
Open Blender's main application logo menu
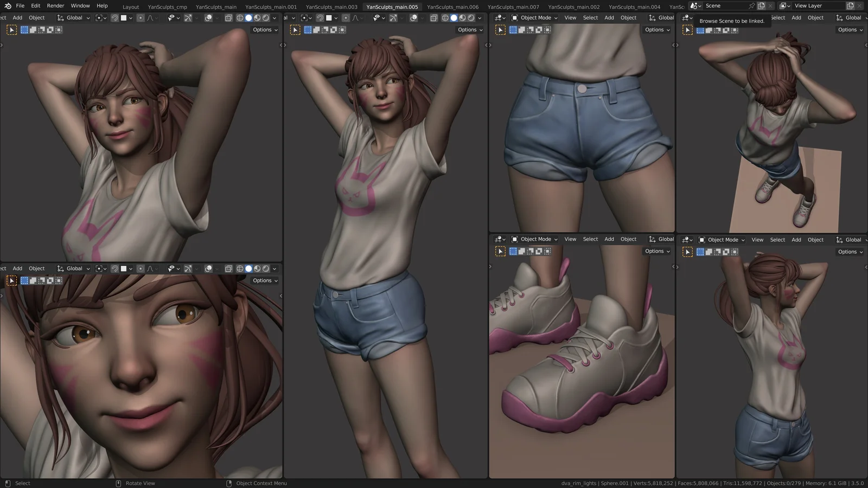(x=7, y=5)
